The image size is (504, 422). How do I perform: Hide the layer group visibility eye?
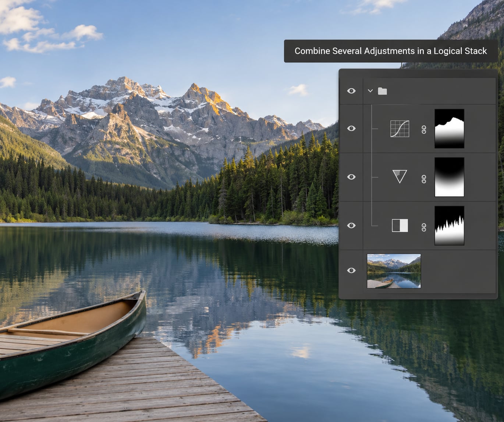[x=351, y=91]
